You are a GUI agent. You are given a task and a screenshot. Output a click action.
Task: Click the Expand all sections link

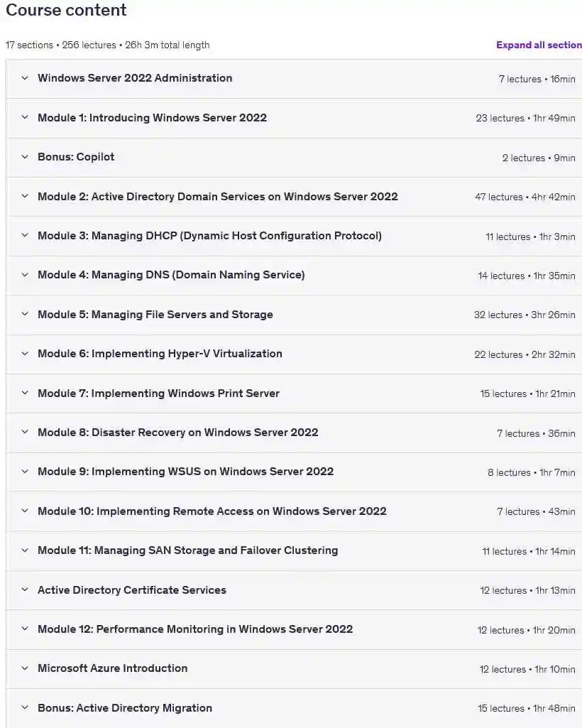pos(539,45)
